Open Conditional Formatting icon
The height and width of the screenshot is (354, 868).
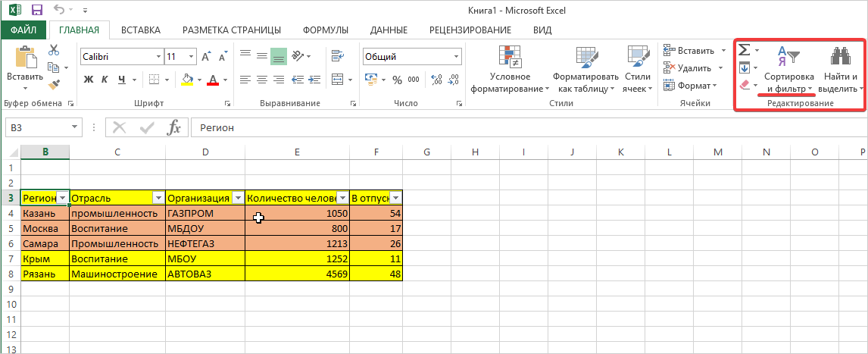[x=507, y=56]
